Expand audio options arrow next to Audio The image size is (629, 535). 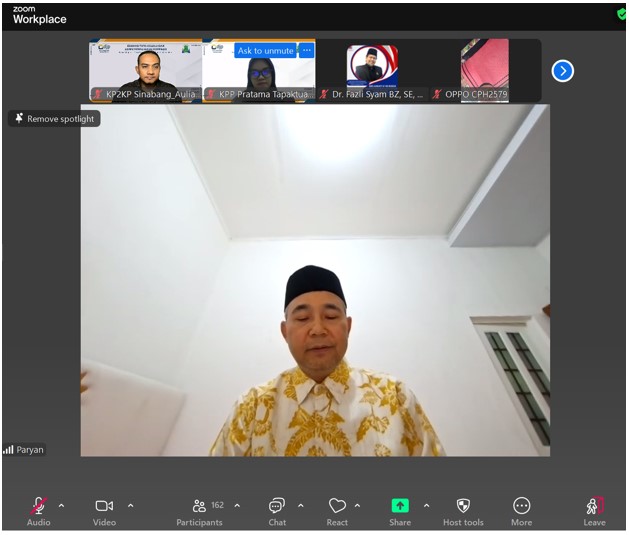[x=61, y=506]
